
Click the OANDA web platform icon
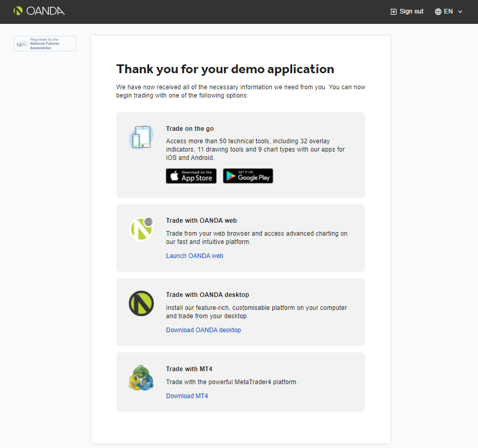[x=141, y=229]
